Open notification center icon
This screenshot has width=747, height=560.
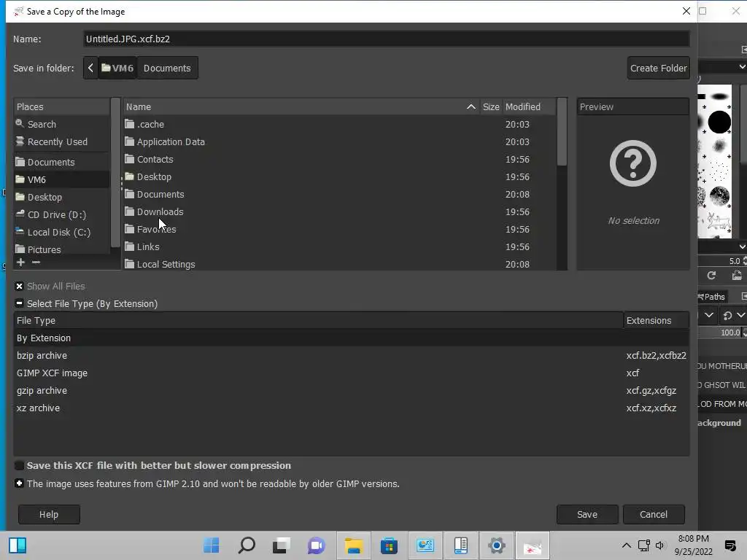point(729,545)
